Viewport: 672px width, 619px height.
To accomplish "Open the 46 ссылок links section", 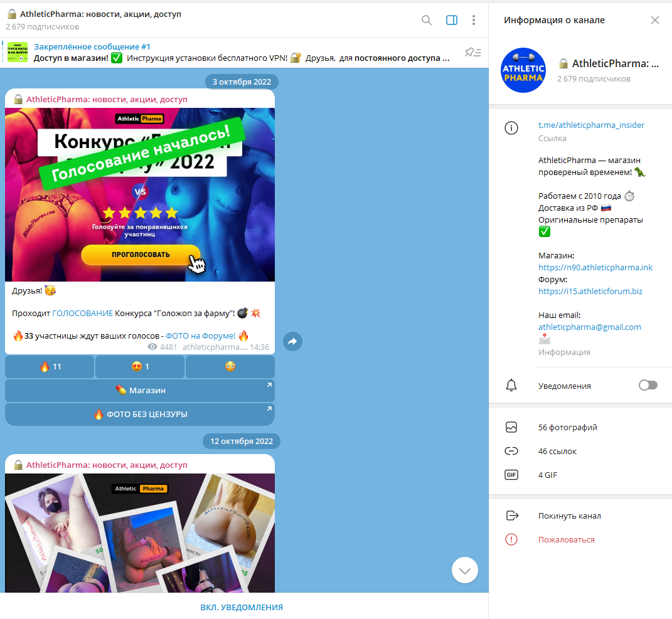I will click(x=557, y=452).
